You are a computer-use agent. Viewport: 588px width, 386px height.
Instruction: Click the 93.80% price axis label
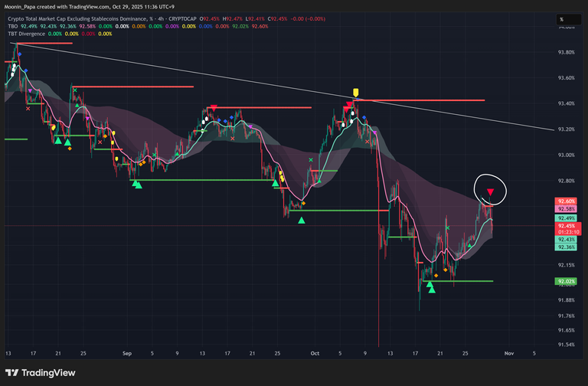click(x=567, y=52)
